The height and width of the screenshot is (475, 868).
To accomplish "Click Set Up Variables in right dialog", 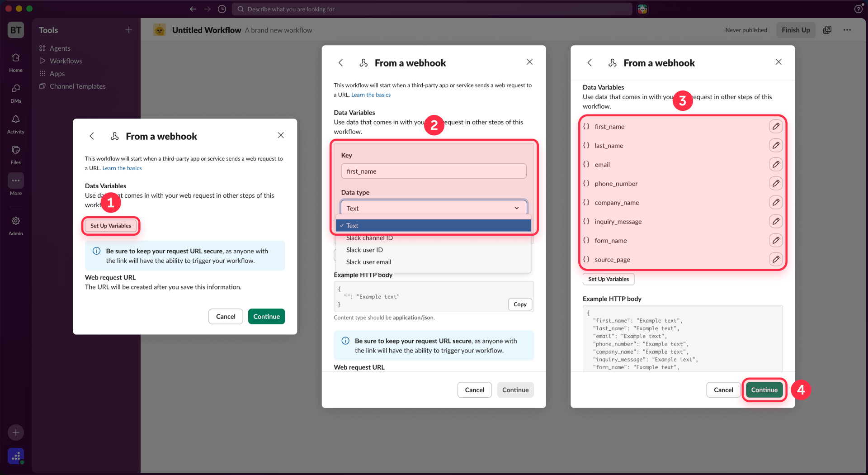I will [609, 279].
